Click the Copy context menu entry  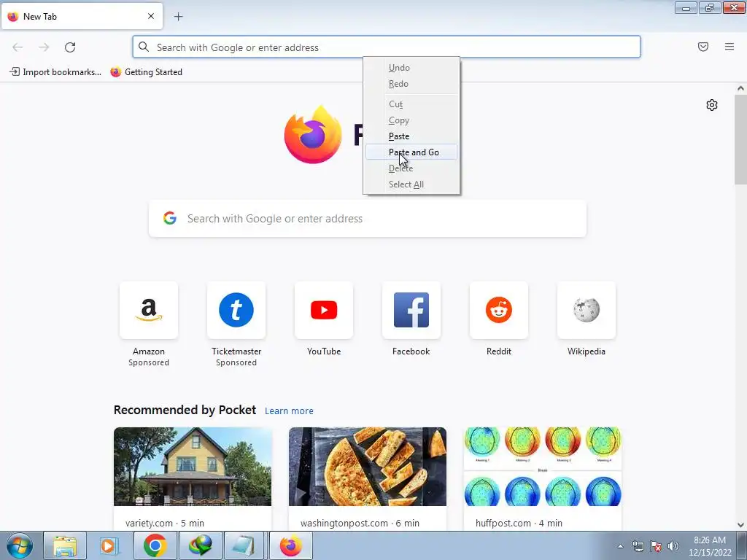411,120
